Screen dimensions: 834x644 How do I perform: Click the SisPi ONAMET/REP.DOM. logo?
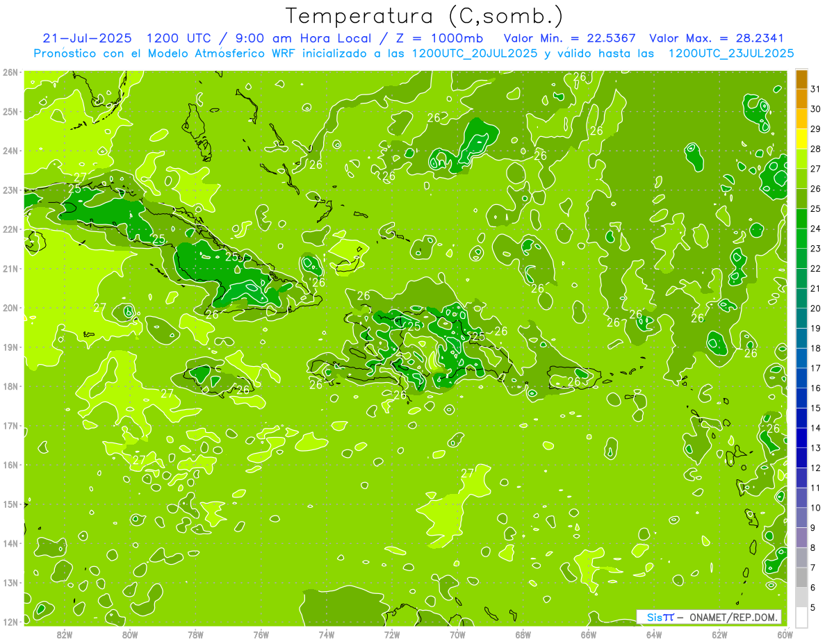pyautogui.click(x=708, y=617)
